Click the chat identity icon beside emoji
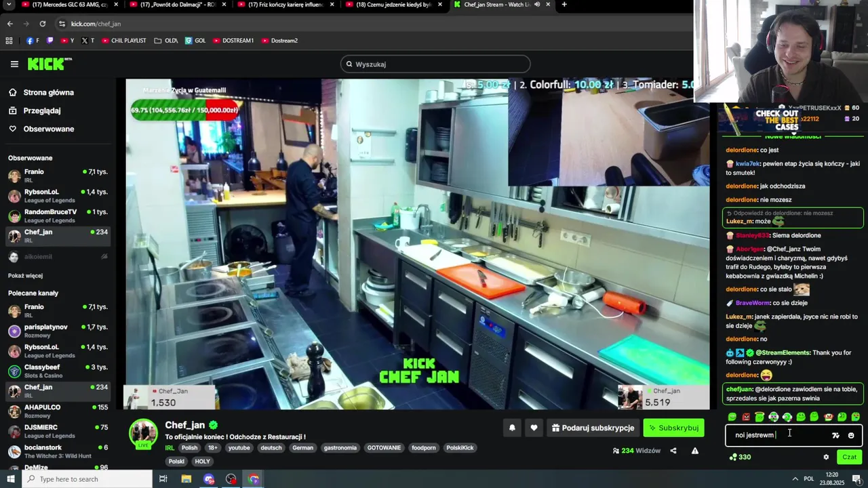The image size is (868, 488). 835,435
